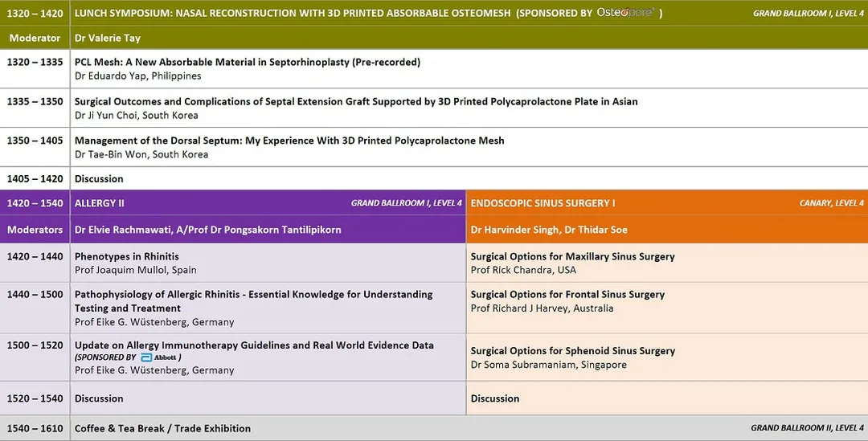Select the ENDOSCOPIC SINUS SURGERY I header

[542, 203]
